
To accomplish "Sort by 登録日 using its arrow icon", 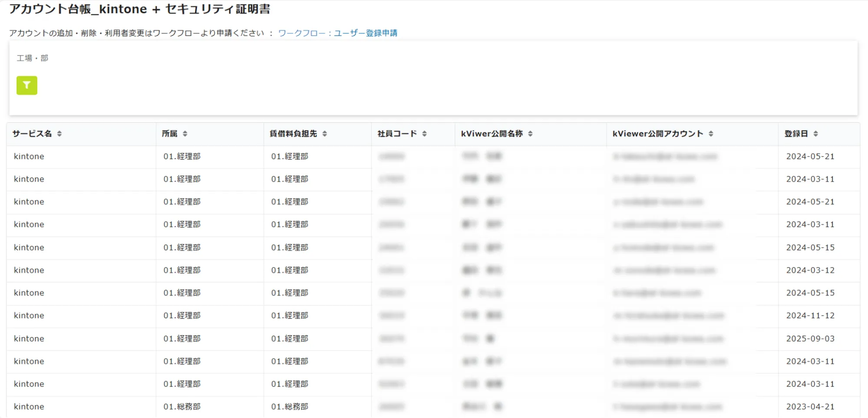I will (x=815, y=134).
